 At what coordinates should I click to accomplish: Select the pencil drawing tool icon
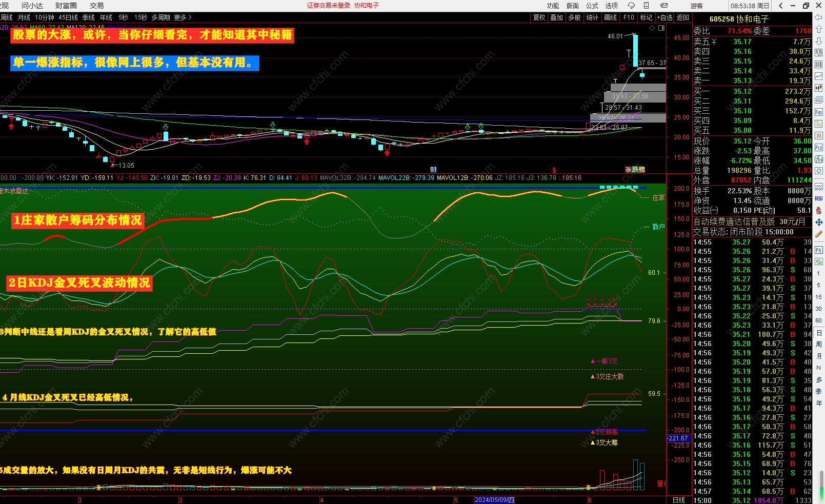[x=819, y=234]
